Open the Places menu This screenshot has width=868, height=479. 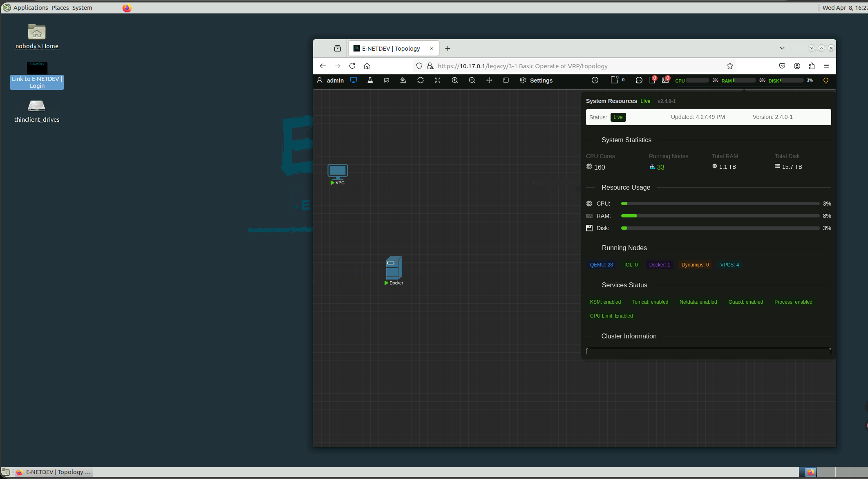click(60, 8)
